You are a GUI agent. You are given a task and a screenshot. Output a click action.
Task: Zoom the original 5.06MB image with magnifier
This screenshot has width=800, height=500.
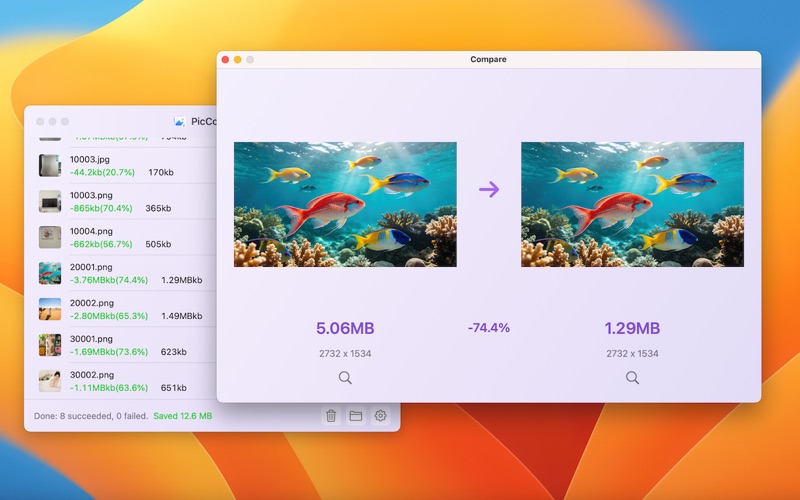(345, 378)
